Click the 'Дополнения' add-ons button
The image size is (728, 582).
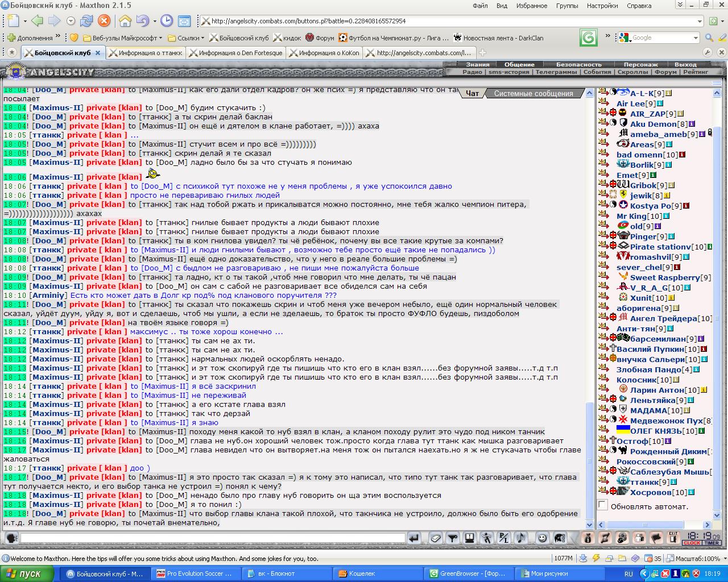pyautogui.click(x=30, y=38)
